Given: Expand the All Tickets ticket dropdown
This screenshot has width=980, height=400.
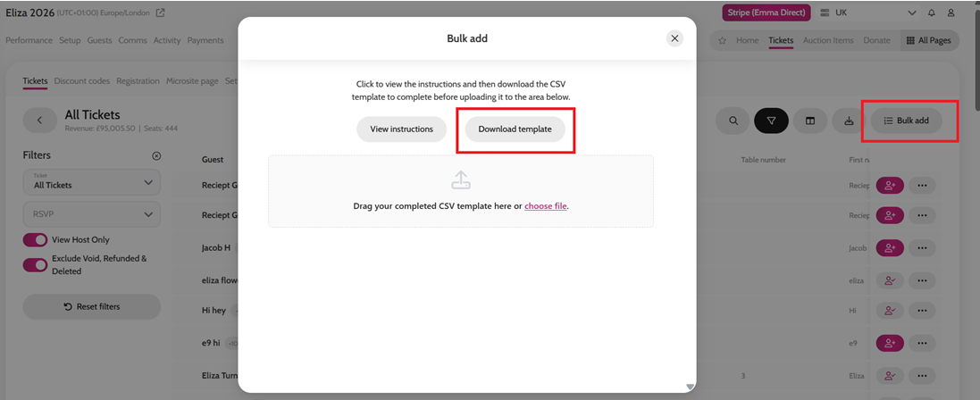Looking at the screenshot, I should pyautogui.click(x=92, y=182).
